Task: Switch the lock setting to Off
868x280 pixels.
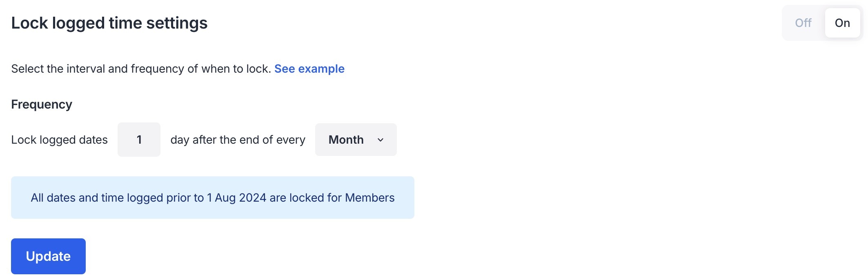Action: (x=803, y=23)
